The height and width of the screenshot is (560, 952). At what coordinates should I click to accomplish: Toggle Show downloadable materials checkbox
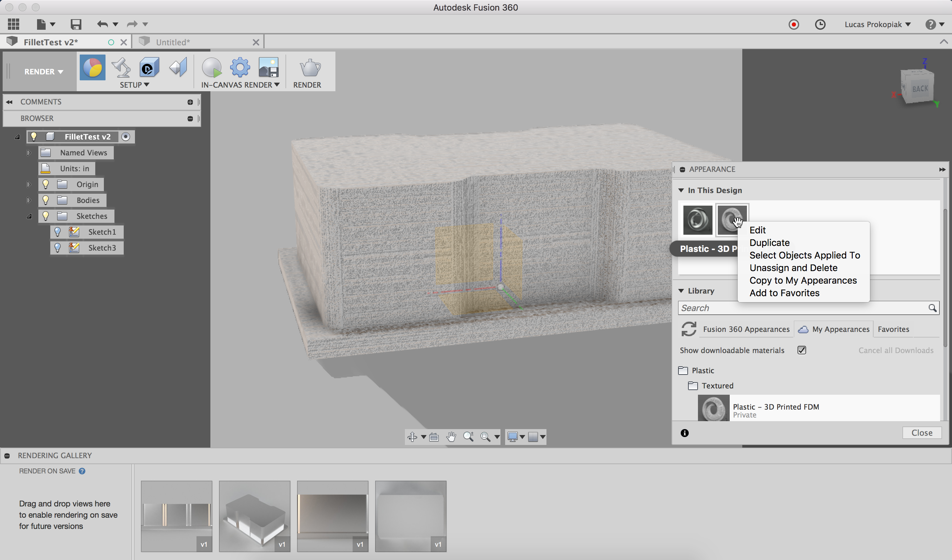(801, 350)
